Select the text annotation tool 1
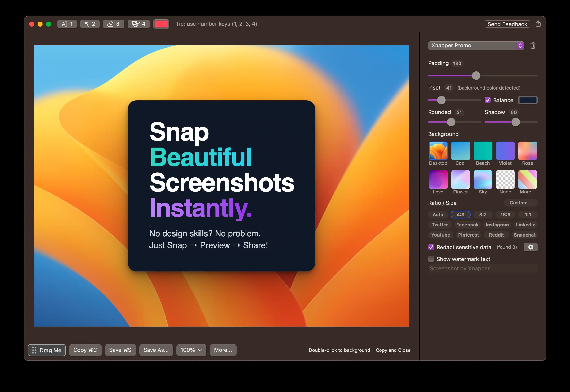Viewport: 570px width, 392px height. 67,24
